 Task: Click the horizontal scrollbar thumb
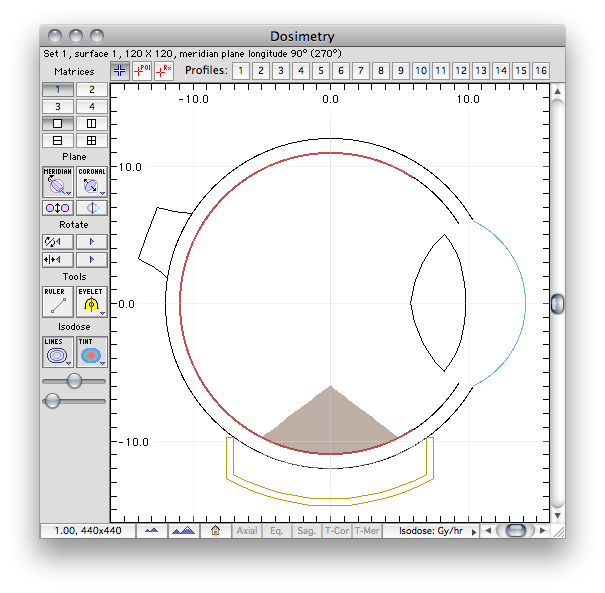pyautogui.click(x=516, y=531)
